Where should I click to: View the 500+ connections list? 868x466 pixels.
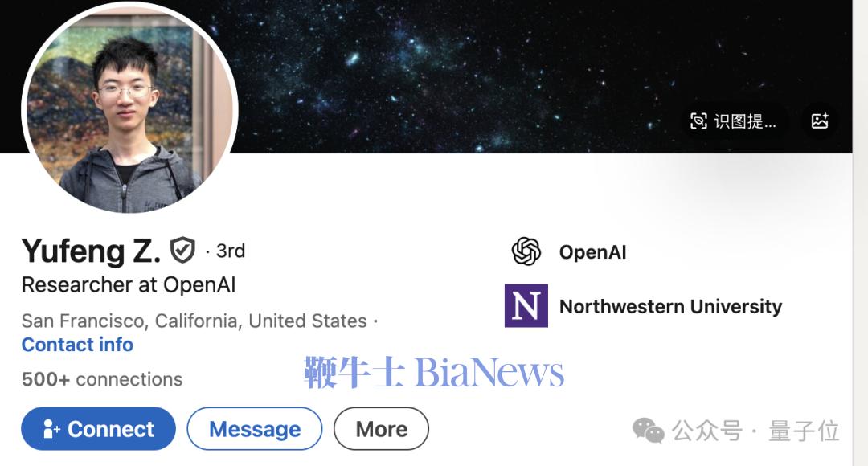point(102,379)
